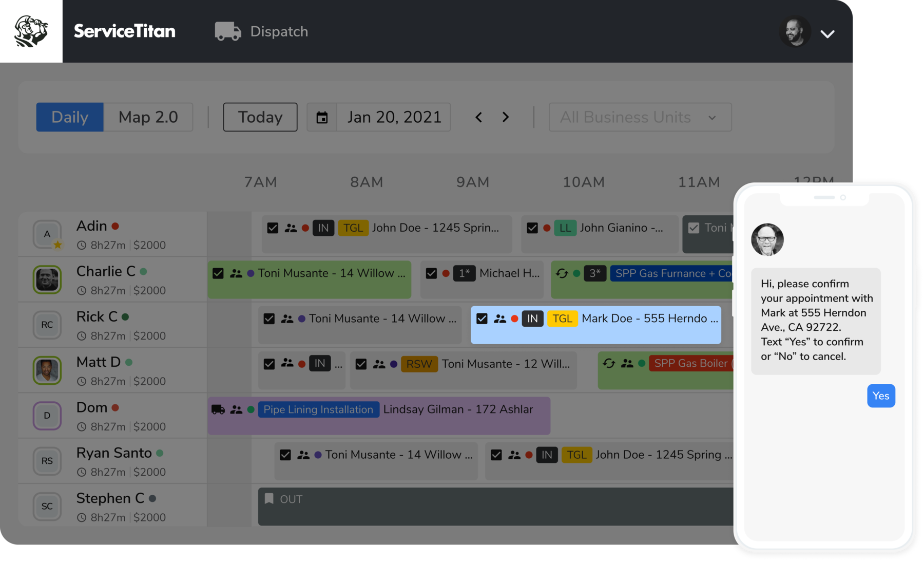Switch to the Daily view tab
The height and width of the screenshot is (561, 924).
70,117
